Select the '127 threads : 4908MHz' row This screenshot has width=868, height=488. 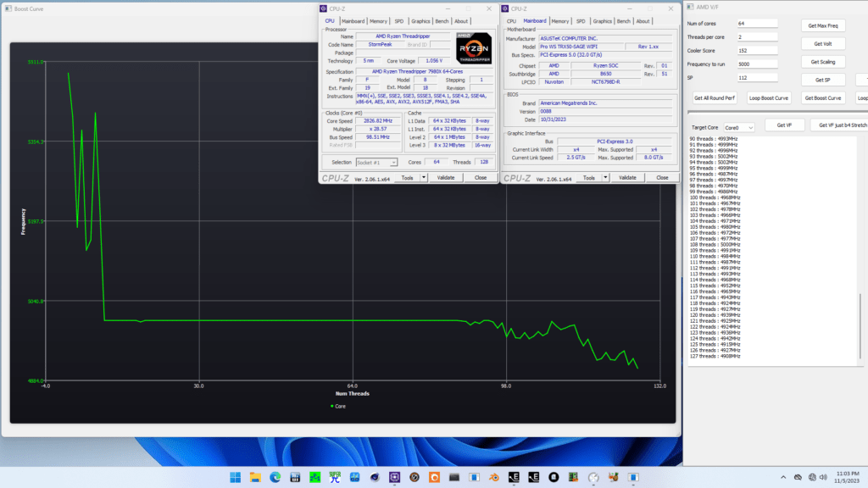click(x=715, y=357)
